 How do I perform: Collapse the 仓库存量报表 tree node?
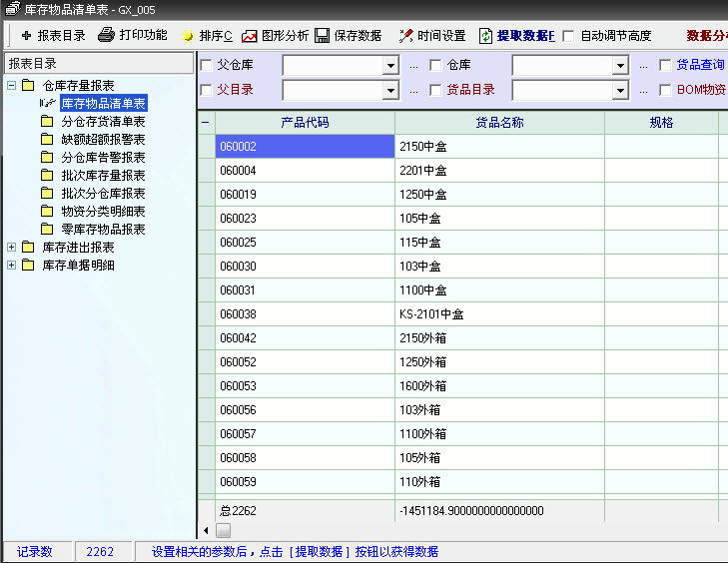point(11,86)
